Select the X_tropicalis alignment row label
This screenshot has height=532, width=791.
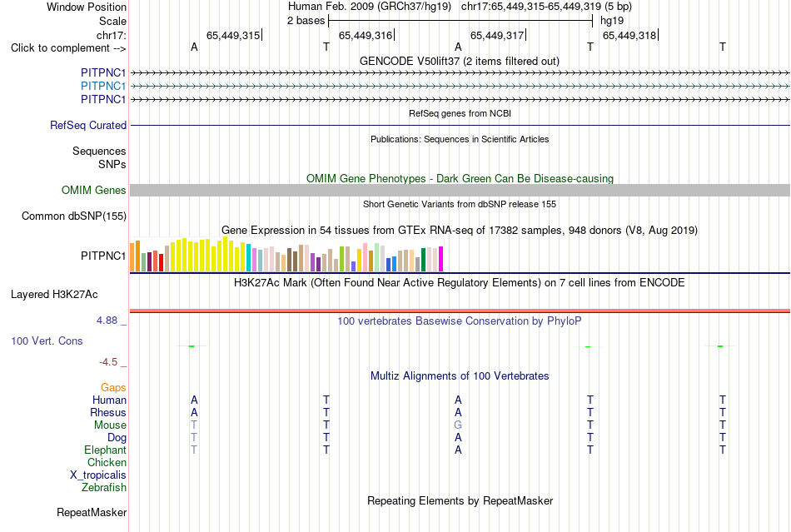click(98, 475)
